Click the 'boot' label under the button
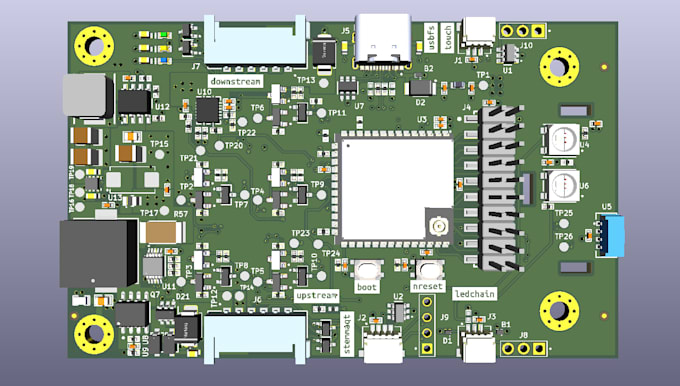The width and height of the screenshot is (680, 386). (367, 287)
